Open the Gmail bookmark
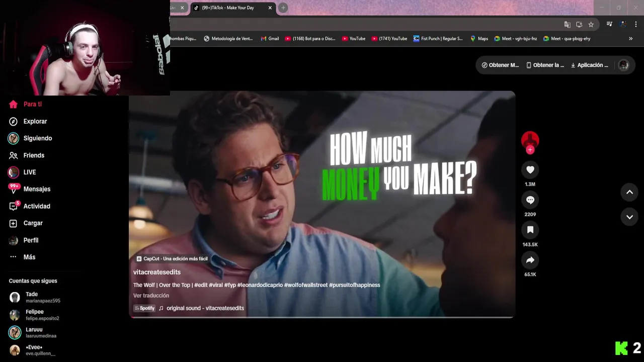Viewport: 644px width, 362px height. point(270,39)
